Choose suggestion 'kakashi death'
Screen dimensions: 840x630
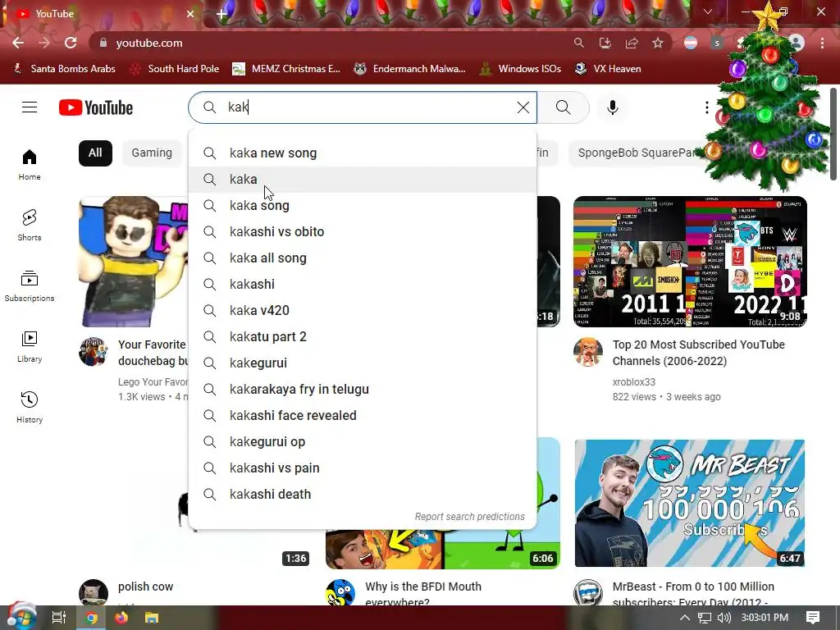(x=363, y=495)
